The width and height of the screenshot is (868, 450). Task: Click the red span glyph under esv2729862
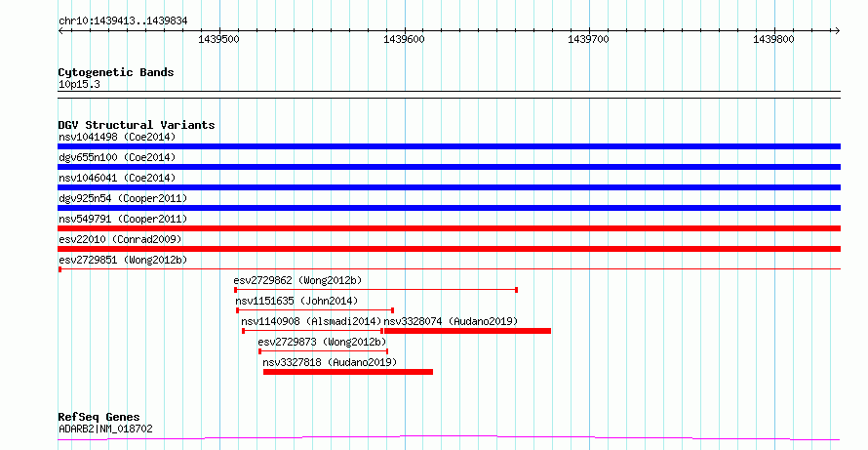[x=375, y=290]
